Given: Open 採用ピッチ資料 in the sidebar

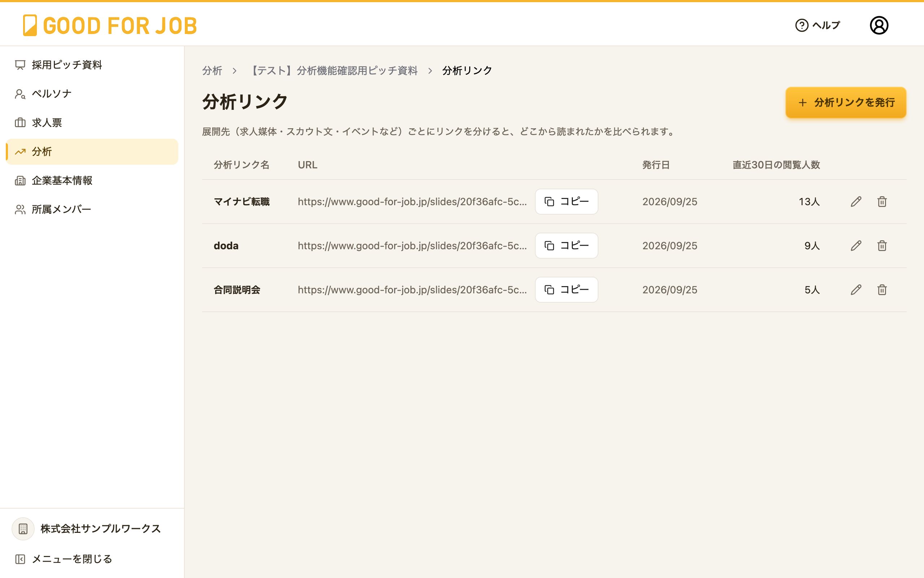Looking at the screenshot, I should (x=92, y=65).
